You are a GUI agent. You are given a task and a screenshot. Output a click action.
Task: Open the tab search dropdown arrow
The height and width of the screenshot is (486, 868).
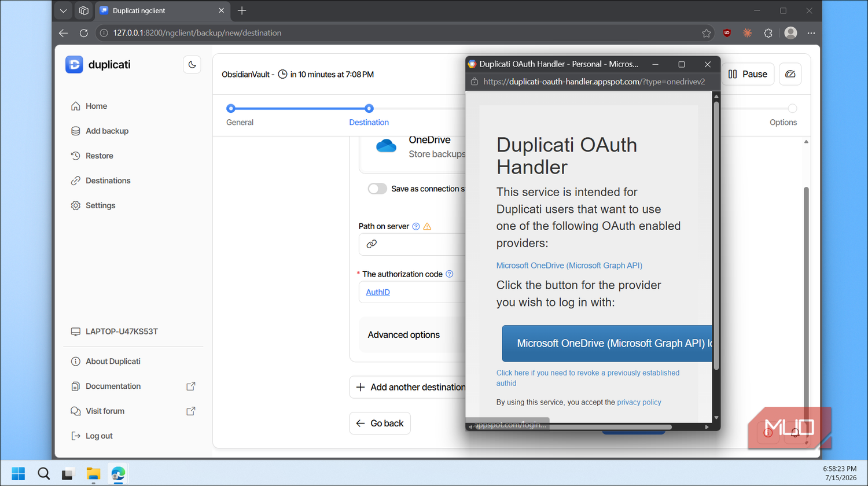pyautogui.click(x=64, y=10)
